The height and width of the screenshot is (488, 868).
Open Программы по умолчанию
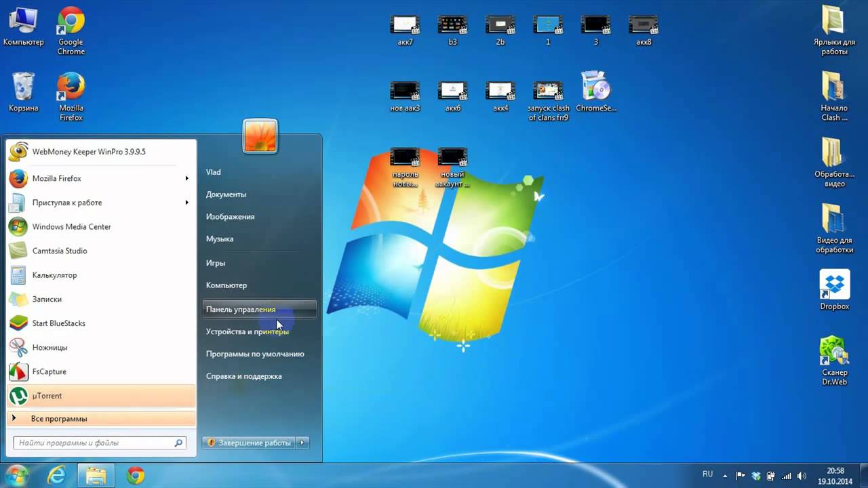[260, 354]
